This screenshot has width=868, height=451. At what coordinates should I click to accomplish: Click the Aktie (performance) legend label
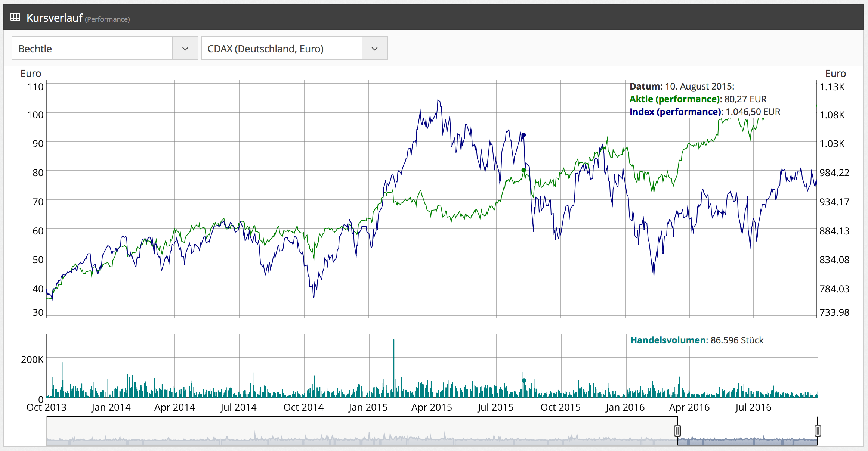pyautogui.click(x=675, y=99)
